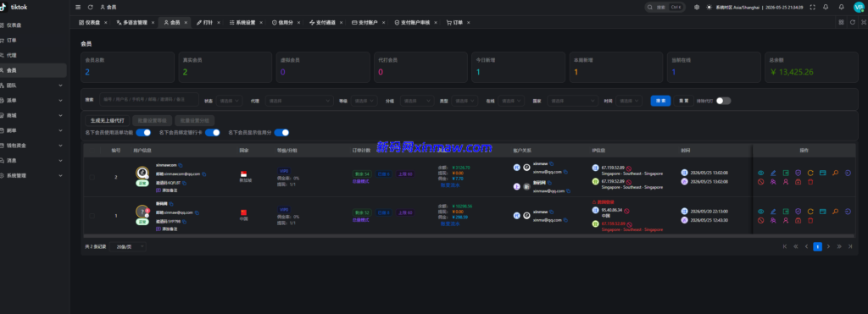
Task: Toggle the light/dark theme sun icon
Action: click(x=709, y=7)
